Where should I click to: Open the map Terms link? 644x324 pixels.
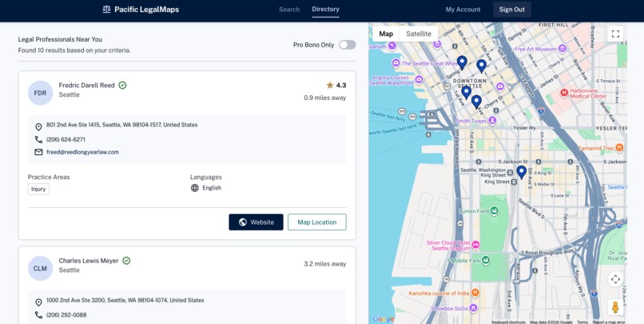582,322
